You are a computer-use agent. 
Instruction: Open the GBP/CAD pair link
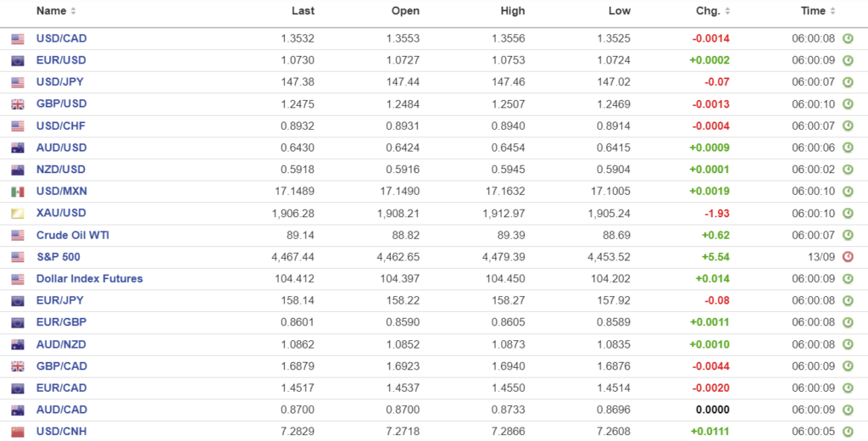(x=61, y=366)
